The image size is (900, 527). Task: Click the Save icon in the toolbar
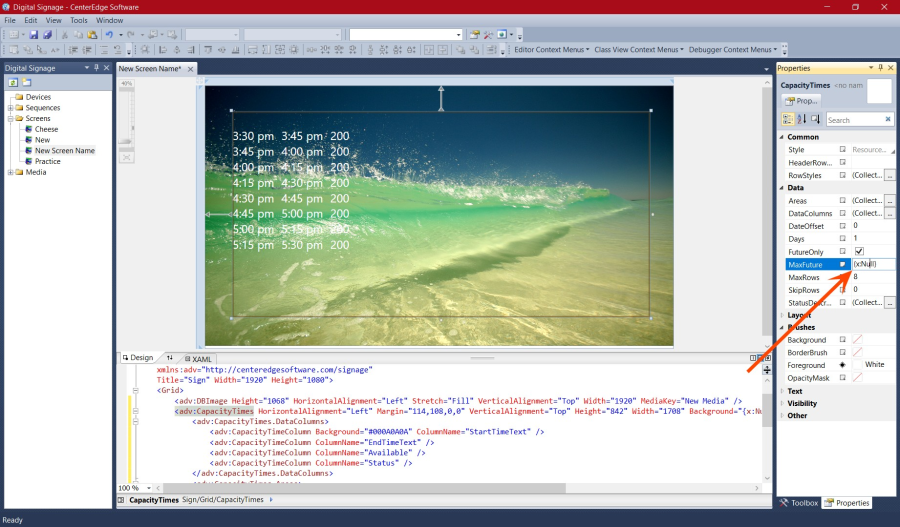click(33, 34)
